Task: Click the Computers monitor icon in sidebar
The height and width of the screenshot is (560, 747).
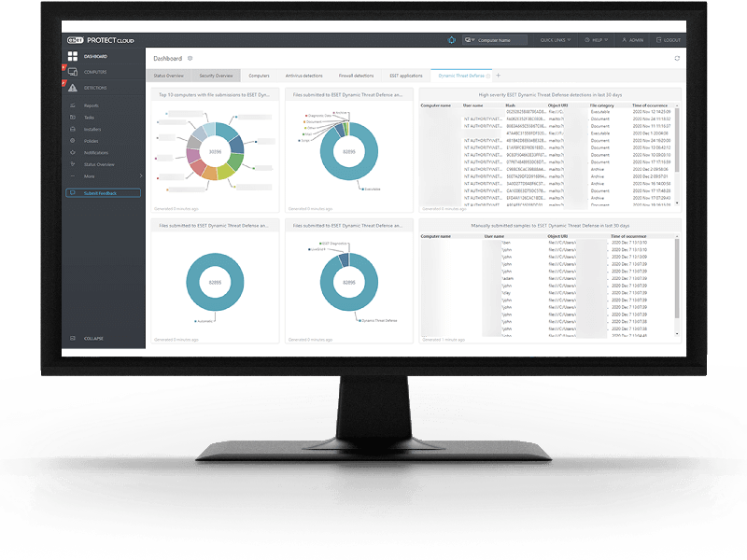Action: coord(72,72)
